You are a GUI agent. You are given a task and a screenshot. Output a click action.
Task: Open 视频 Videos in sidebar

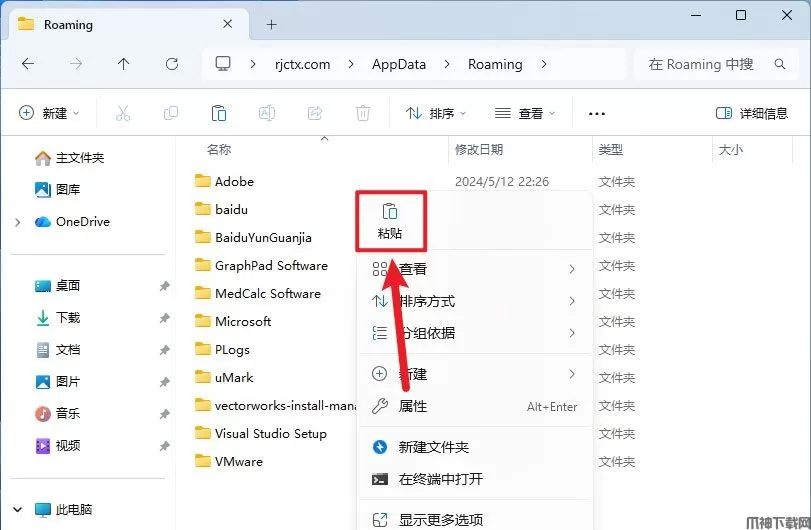click(x=57, y=446)
